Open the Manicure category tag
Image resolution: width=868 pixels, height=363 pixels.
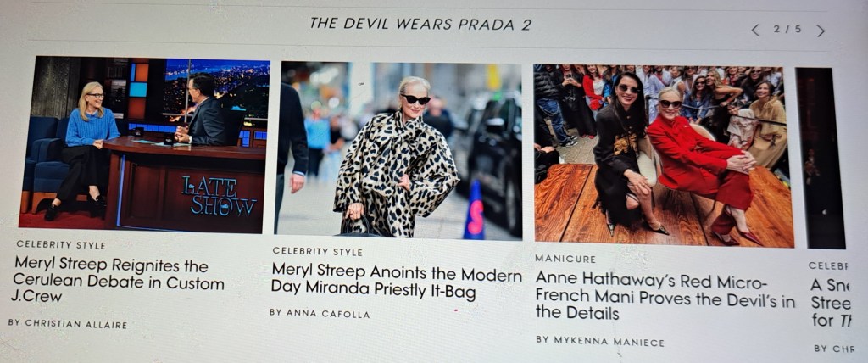(x=565, y=259)
